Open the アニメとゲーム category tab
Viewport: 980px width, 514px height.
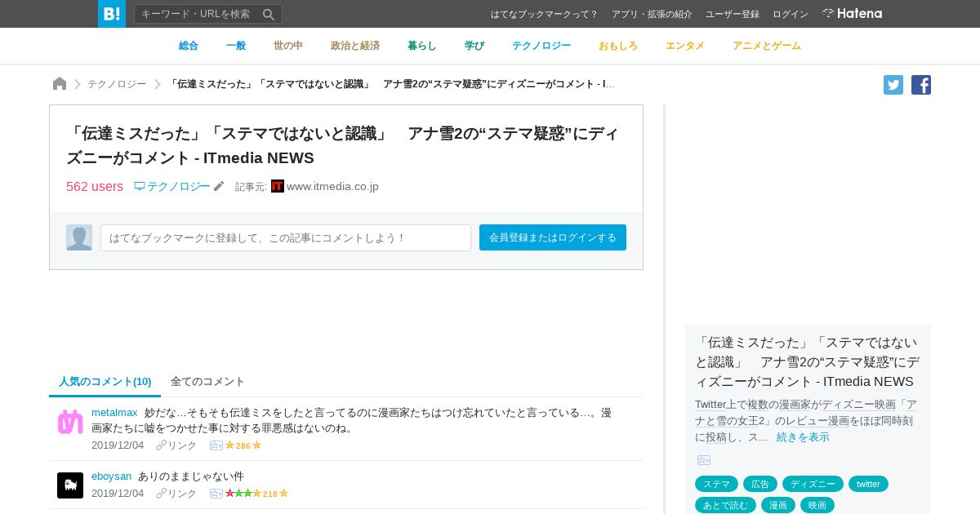(767, 46)
